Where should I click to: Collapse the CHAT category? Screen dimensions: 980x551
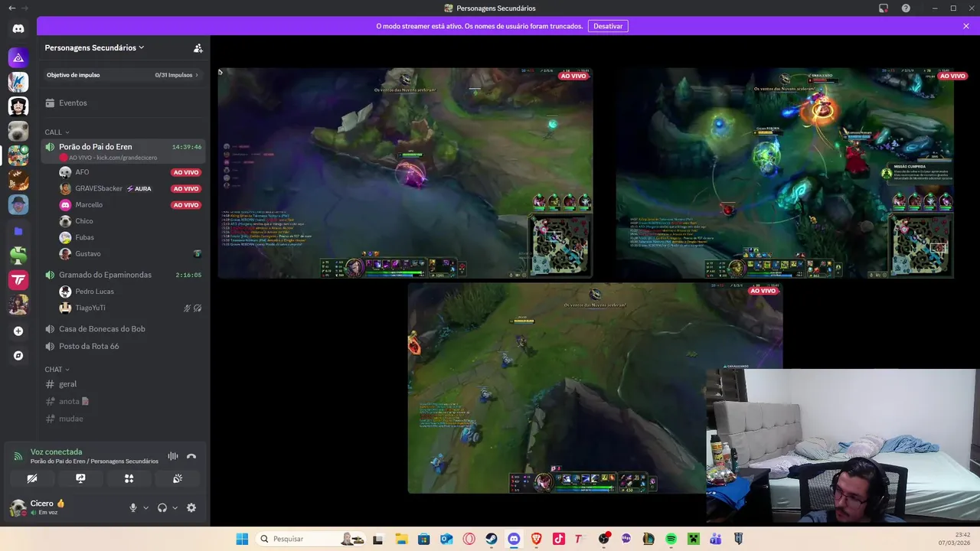tap(57, 370)
